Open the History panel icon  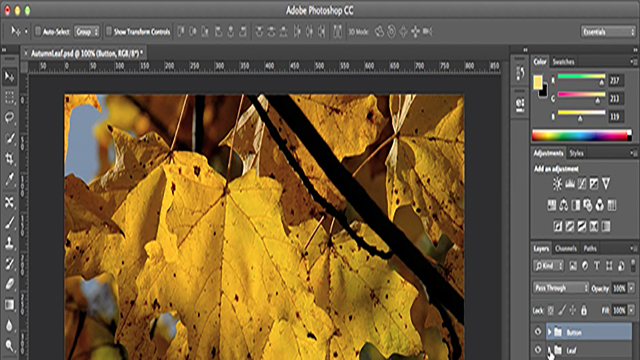tap(520, 73)
